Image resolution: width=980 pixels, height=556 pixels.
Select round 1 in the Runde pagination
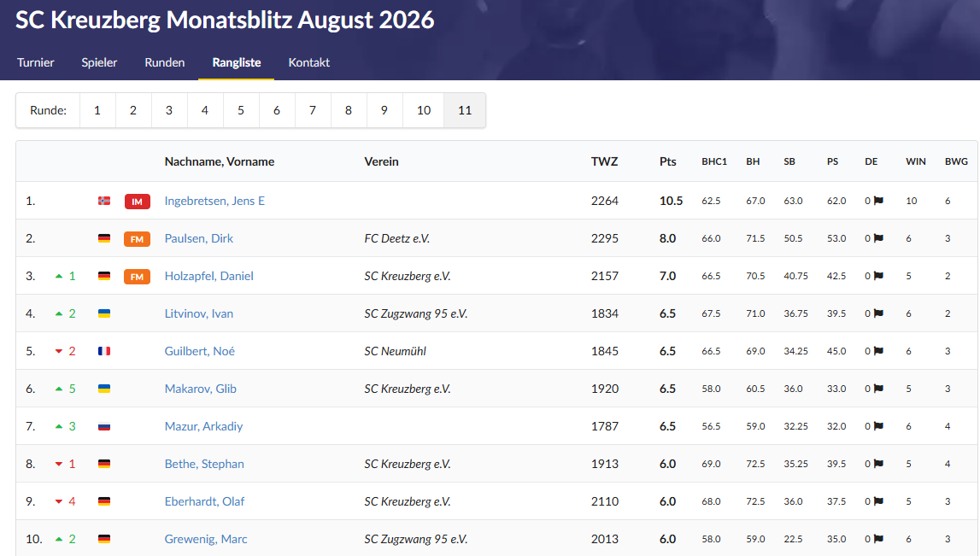(x=97, y=110)
